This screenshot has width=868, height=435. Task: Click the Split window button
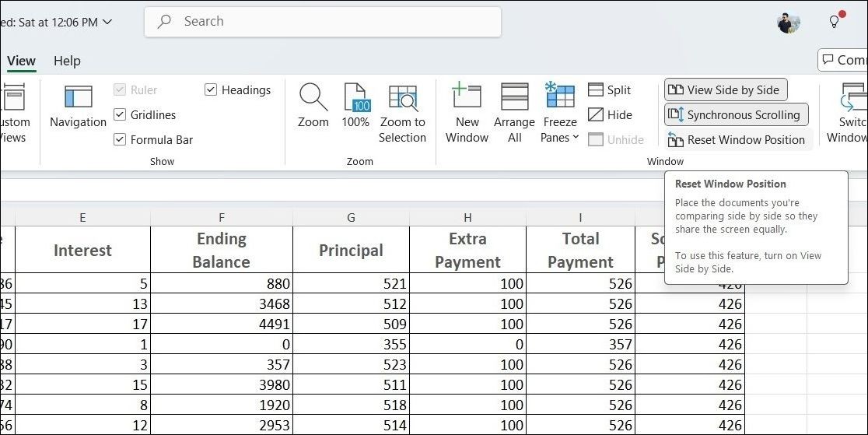tap(610, 89)
